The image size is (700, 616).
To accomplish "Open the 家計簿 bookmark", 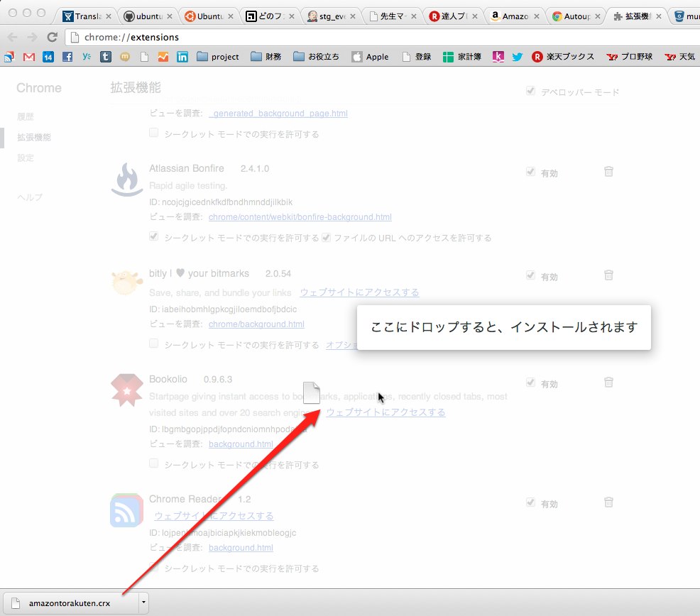I will click(462, 57).
